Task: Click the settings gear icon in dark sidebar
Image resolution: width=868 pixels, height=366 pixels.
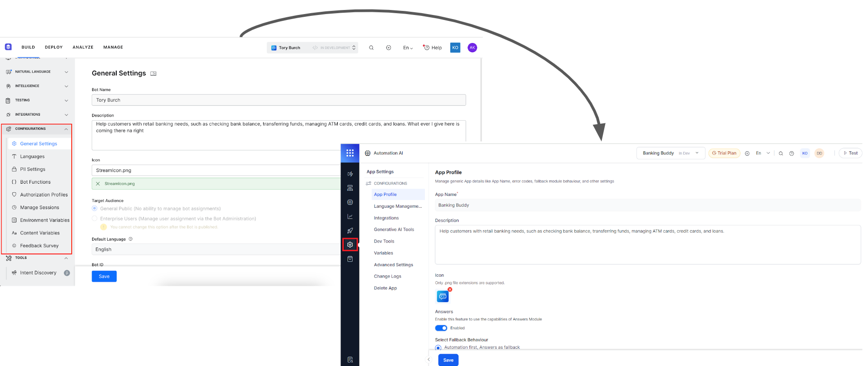Action: pos(350,245)
